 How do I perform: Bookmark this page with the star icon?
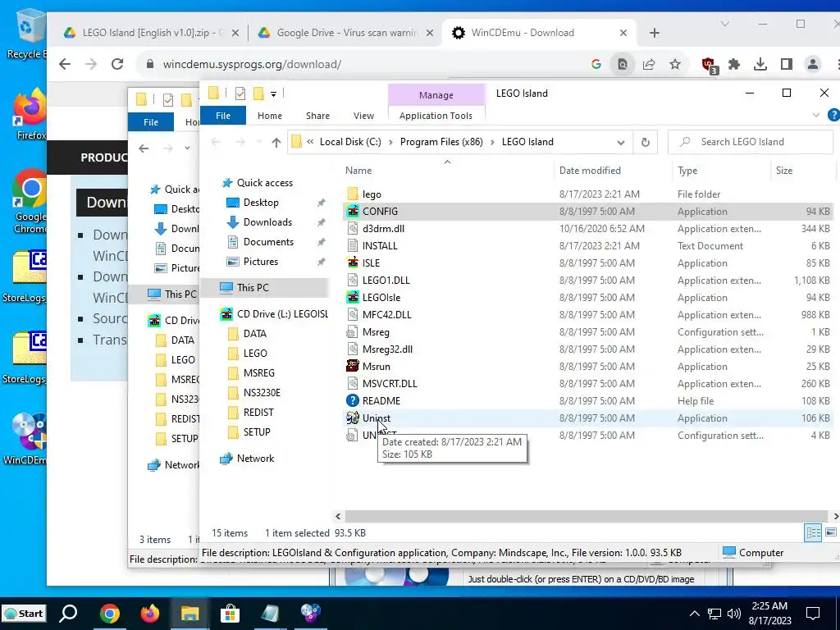point(675,64)
